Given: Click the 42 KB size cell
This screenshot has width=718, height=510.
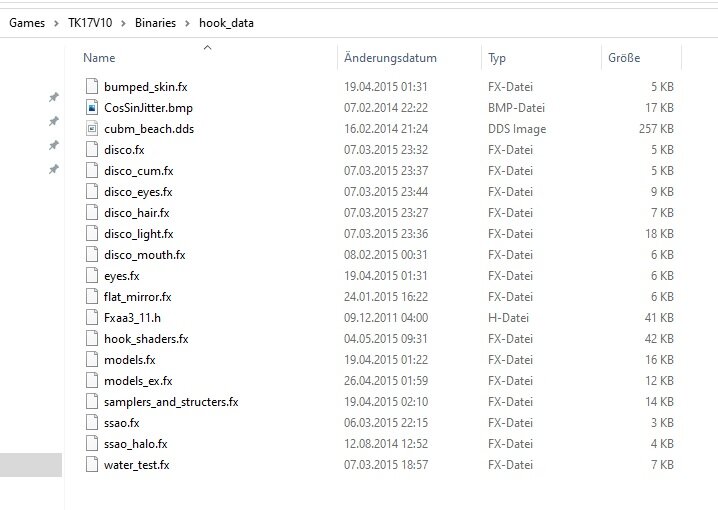Looking at the screenshot, I should [x=659, y=339].
